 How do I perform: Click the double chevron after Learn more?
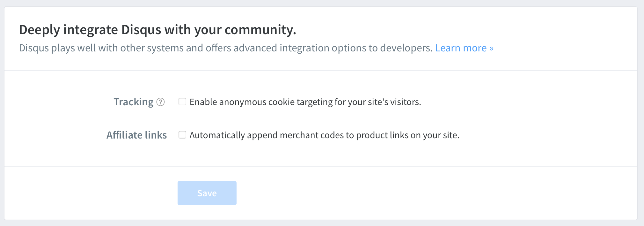coord(491,49)
